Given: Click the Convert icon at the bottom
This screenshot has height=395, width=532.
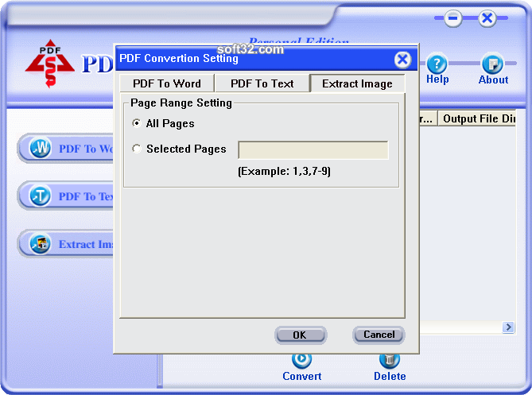Looking at the screenshot, I should click(301, 360).
